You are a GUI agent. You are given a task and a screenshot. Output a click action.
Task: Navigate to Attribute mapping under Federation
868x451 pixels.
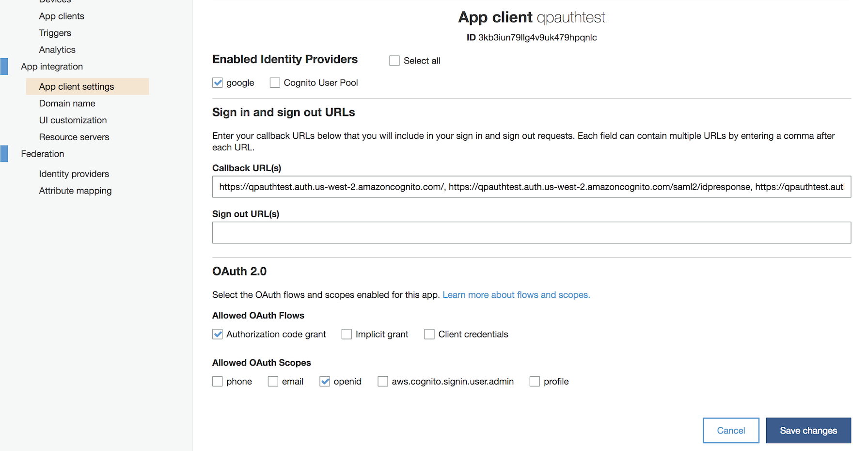tap(75, 190)
